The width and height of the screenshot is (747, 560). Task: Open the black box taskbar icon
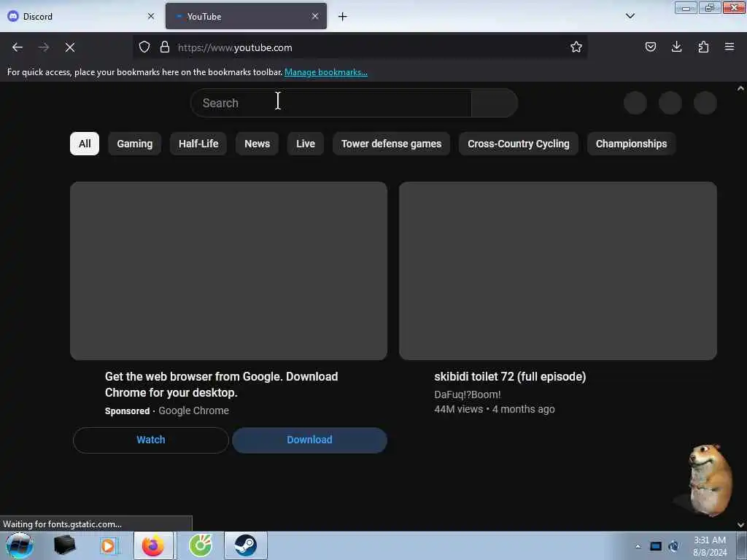[64, 545]
